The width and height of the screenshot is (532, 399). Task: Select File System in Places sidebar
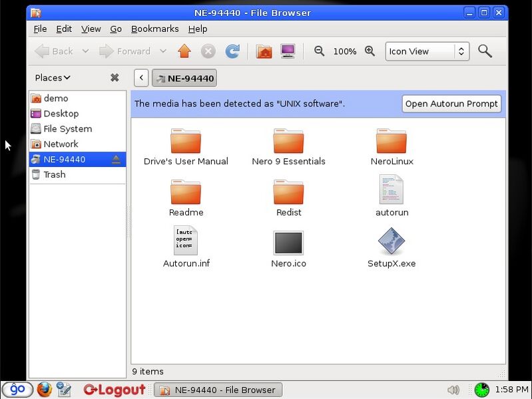pos(78,129)
